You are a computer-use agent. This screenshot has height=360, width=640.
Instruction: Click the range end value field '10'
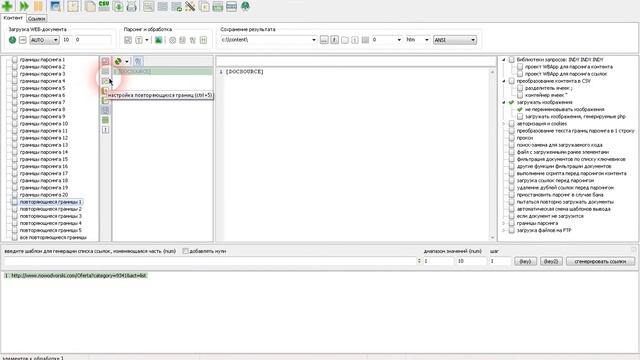click(471, 261)
